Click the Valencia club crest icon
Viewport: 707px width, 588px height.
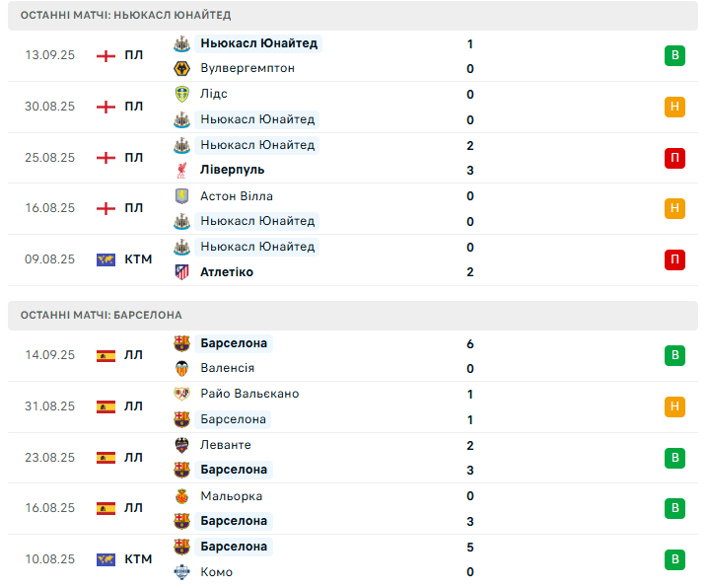(181, 368)
